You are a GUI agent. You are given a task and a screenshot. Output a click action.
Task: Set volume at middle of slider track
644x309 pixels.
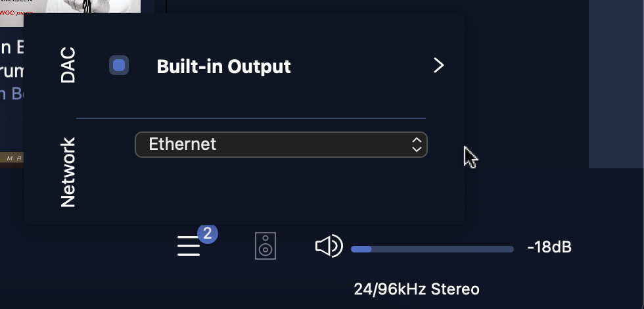click(x=432, y=249)
